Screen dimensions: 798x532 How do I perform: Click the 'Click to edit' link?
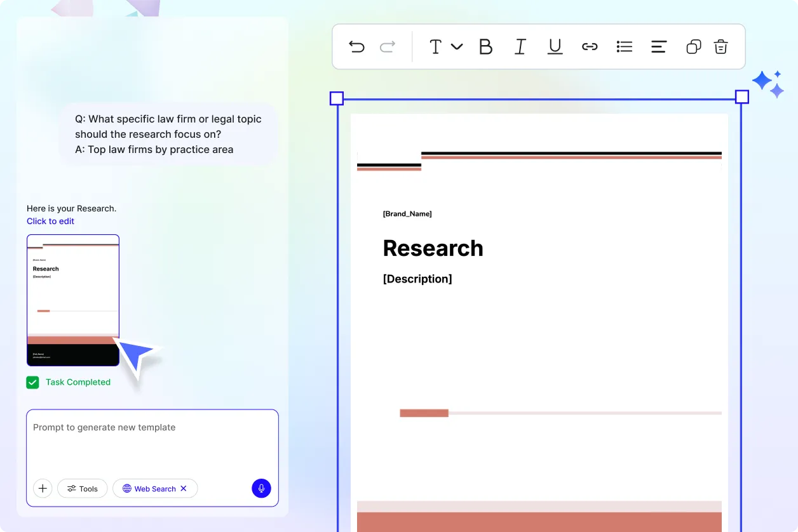point(50,221)
